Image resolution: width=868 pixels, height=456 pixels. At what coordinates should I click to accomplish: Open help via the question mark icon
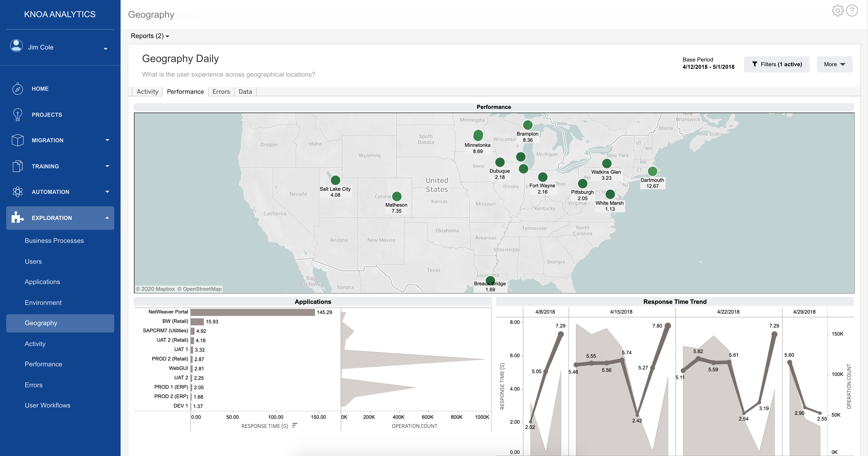[x=852, y=11]
